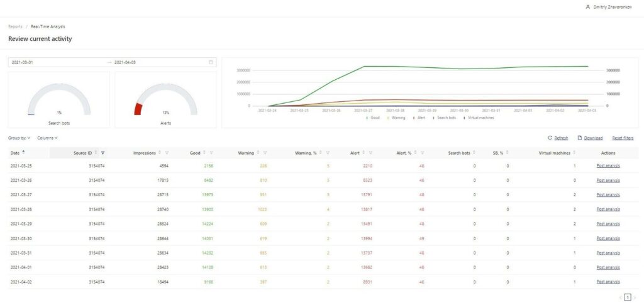
Task: Open Post analysis for 2021-03-25 row
Action: (608, 166)
